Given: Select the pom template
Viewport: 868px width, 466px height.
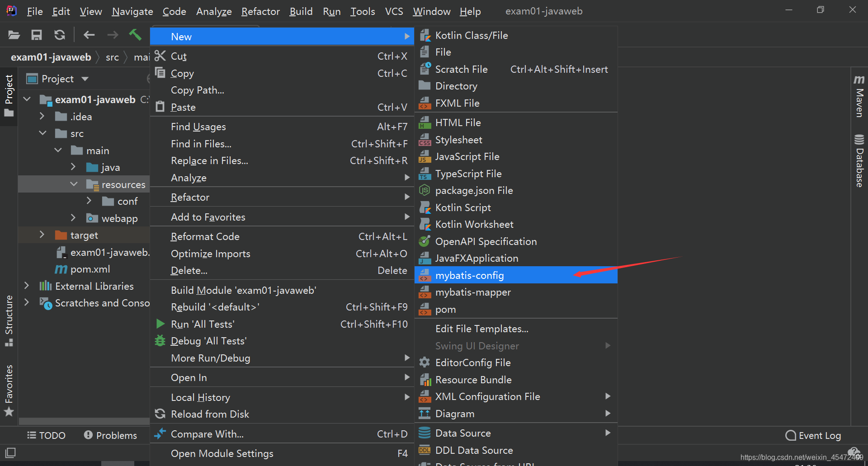Looking at the screenshot, I should 516,309.
